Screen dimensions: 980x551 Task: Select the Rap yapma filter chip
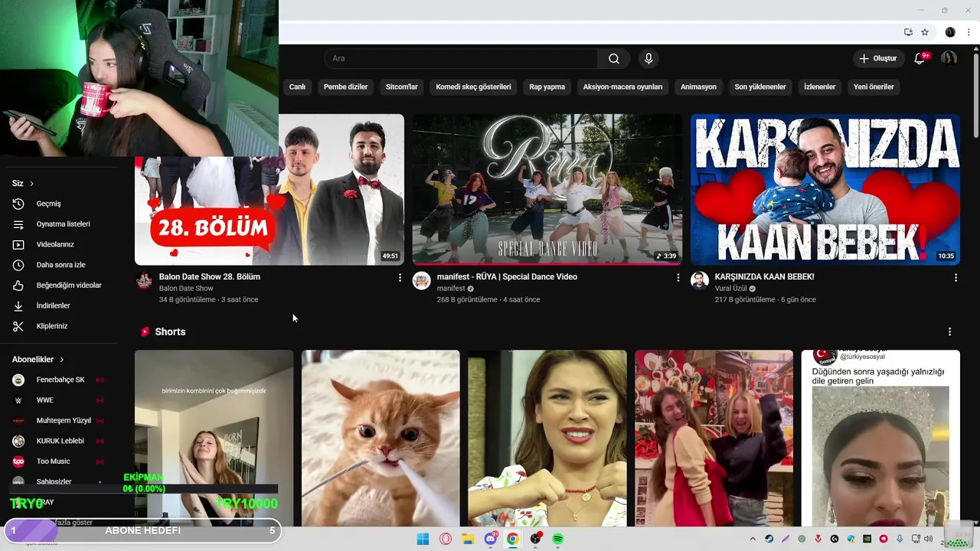tap(547, 86)
